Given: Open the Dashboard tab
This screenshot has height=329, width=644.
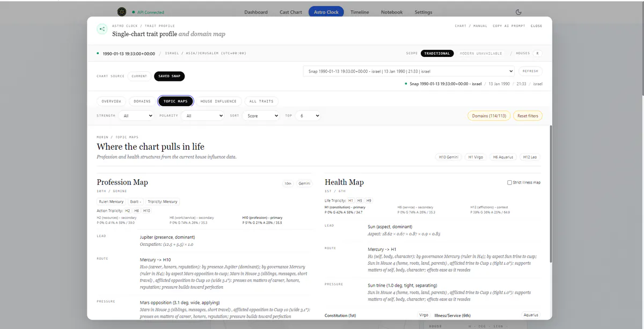Looking at the screenshot, I should coord(256,12).
